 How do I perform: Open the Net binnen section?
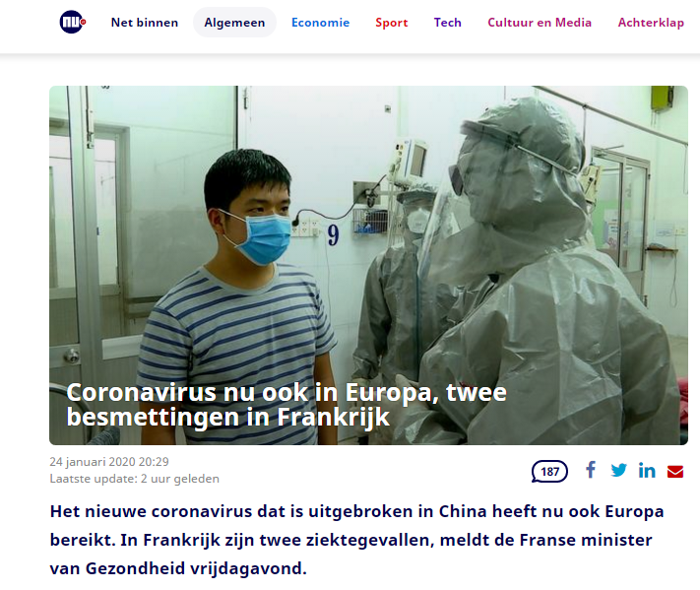tap(144, 23)
